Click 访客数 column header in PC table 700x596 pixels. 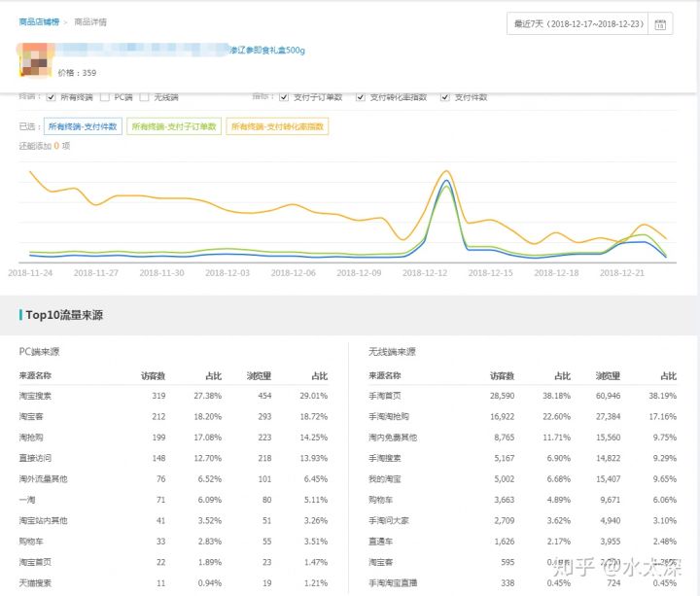coord(153,375)
